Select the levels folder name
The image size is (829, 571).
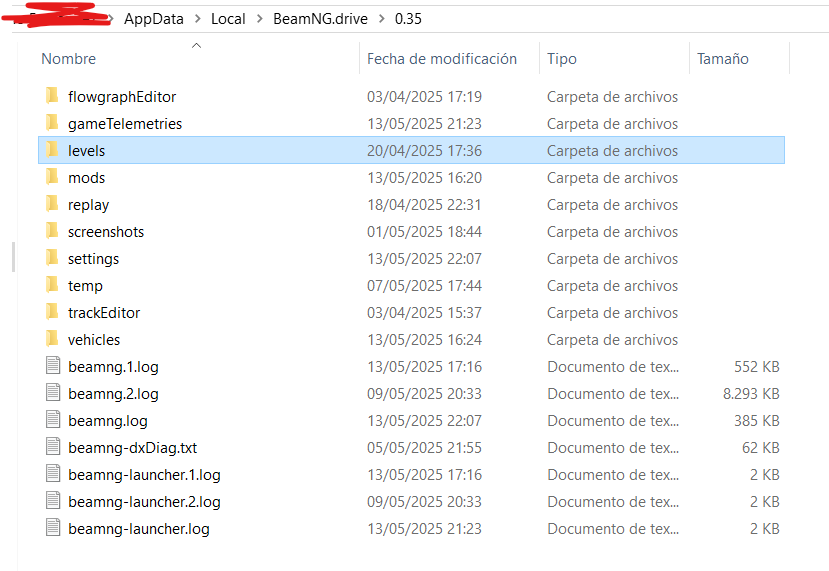(87, 151)
